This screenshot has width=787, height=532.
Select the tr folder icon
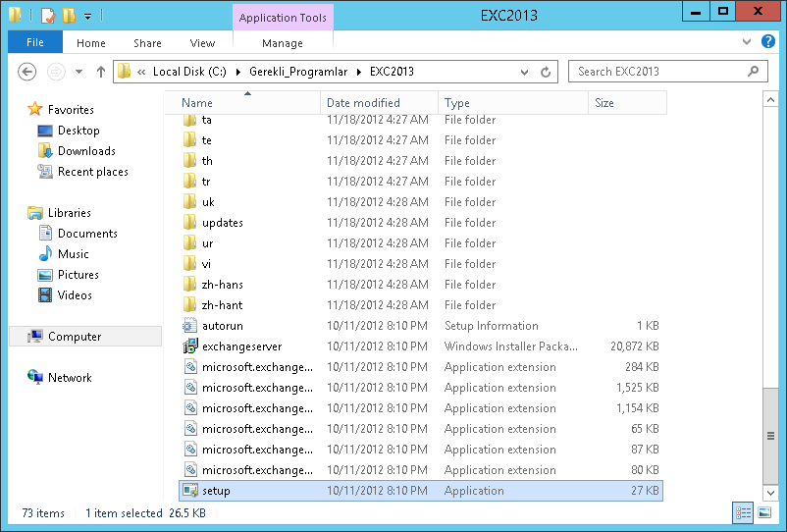tap(189, 182)
